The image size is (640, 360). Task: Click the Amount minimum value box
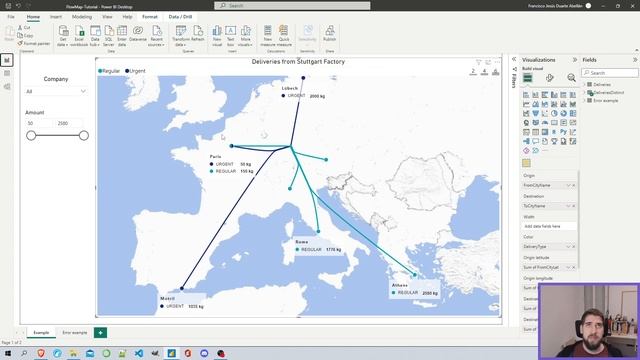[x=39, y=123]
